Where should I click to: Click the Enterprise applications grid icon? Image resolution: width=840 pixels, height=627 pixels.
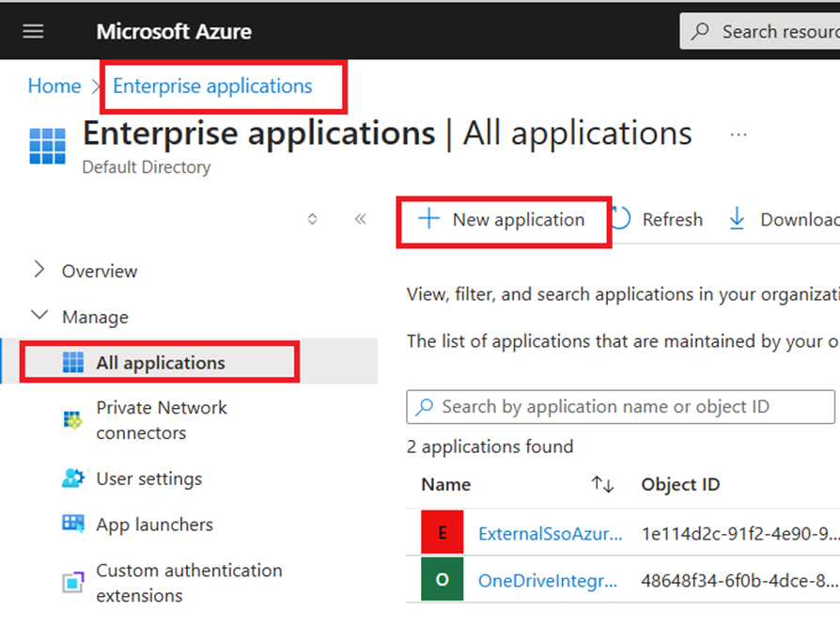(47, 146)
